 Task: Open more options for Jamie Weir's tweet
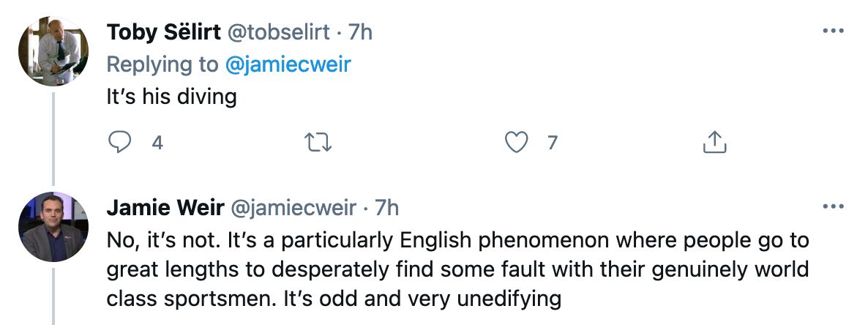(833, 208)
